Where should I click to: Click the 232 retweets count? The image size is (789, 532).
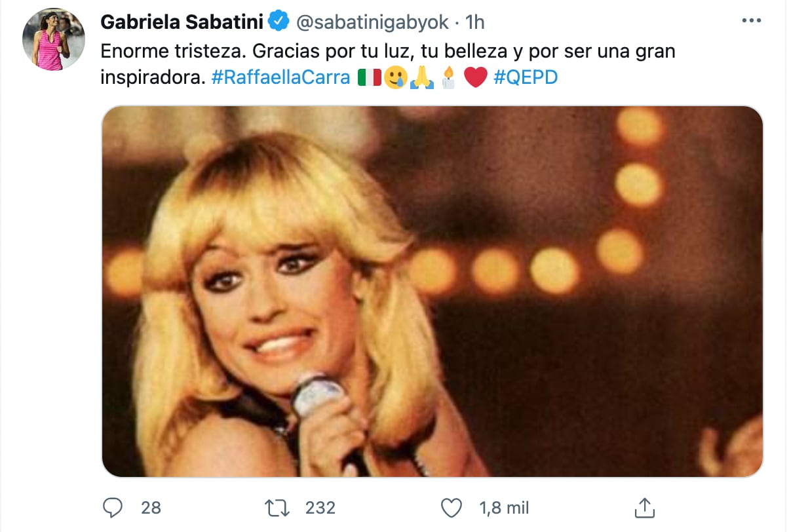click(320, 508)
